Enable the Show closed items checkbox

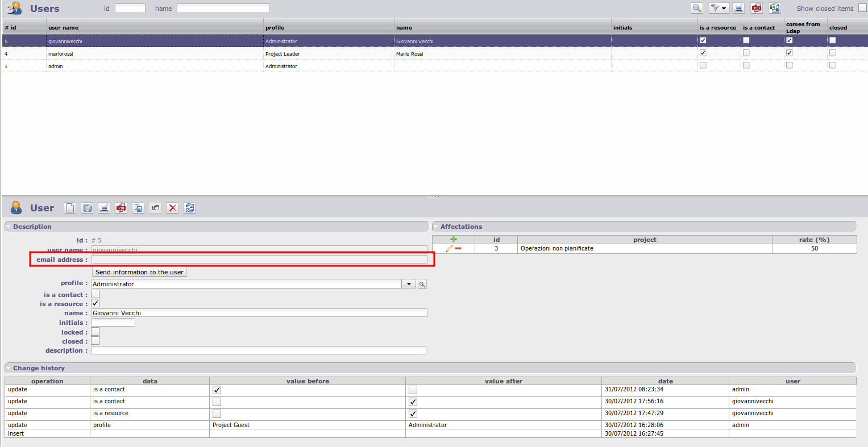[x=862, y=8]
